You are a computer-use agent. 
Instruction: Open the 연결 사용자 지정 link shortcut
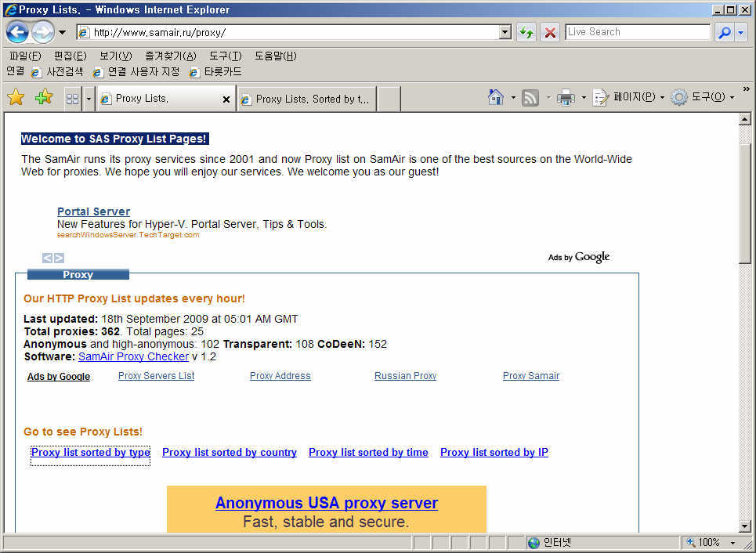point(136,72)
